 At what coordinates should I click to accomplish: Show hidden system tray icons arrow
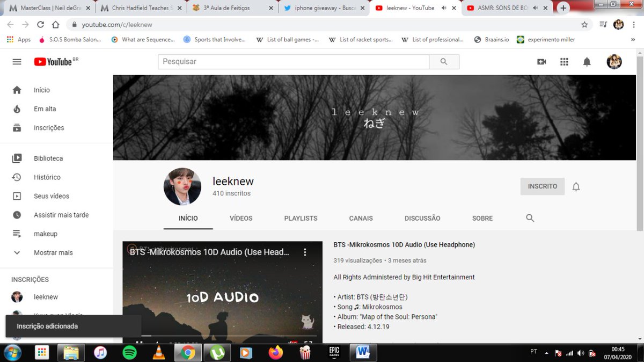coord(546,353)
